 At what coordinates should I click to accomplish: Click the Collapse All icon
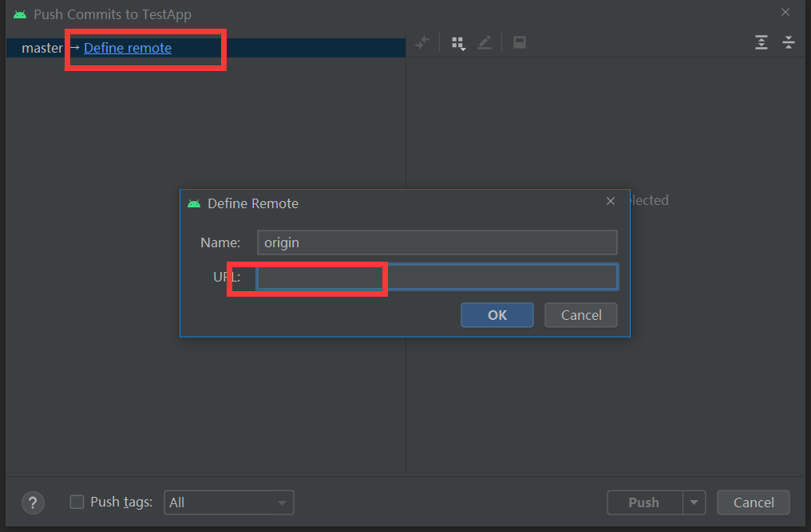point(788,42)
